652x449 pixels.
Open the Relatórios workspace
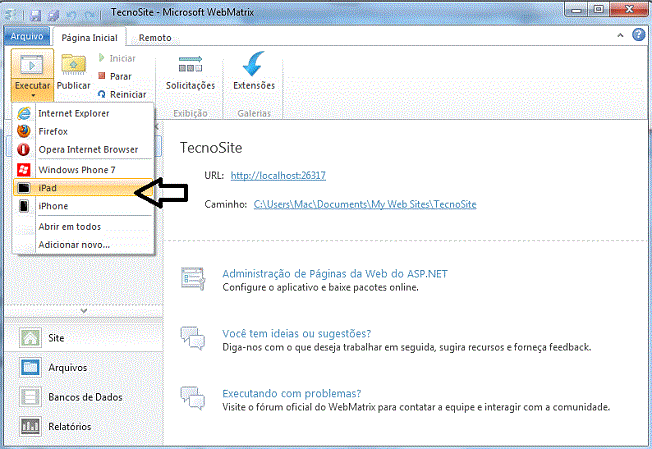pyautogui.click(x=83, y=427)
